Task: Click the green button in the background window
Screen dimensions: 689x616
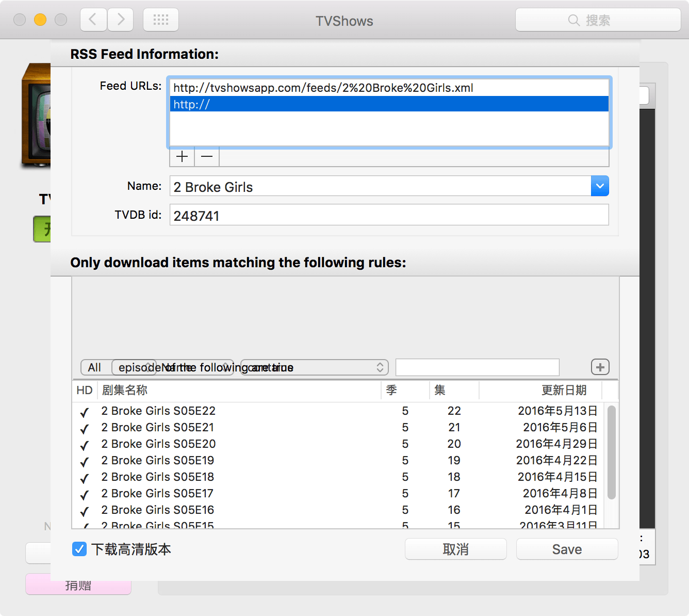Action: pyautogui.click(x=42, y=229)
